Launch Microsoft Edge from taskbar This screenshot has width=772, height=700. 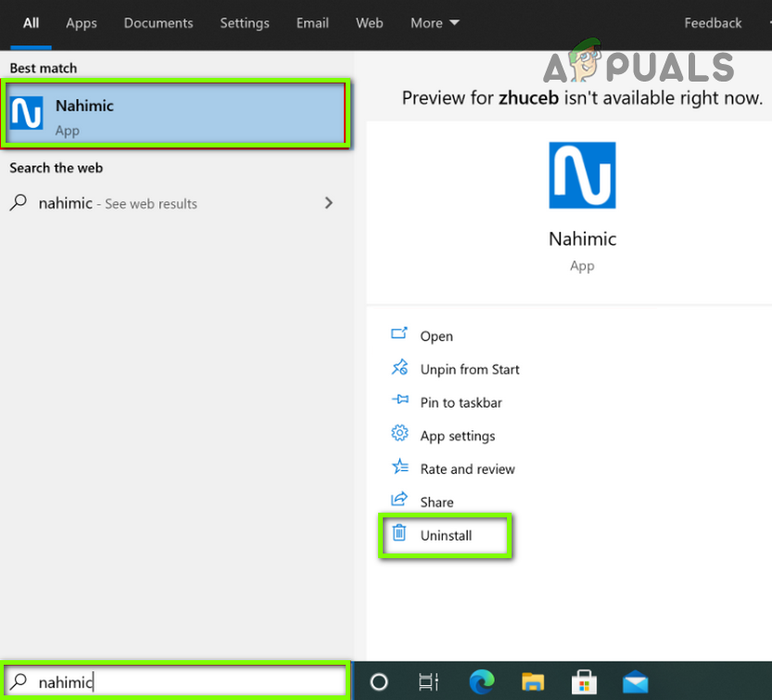click(482, 682)
